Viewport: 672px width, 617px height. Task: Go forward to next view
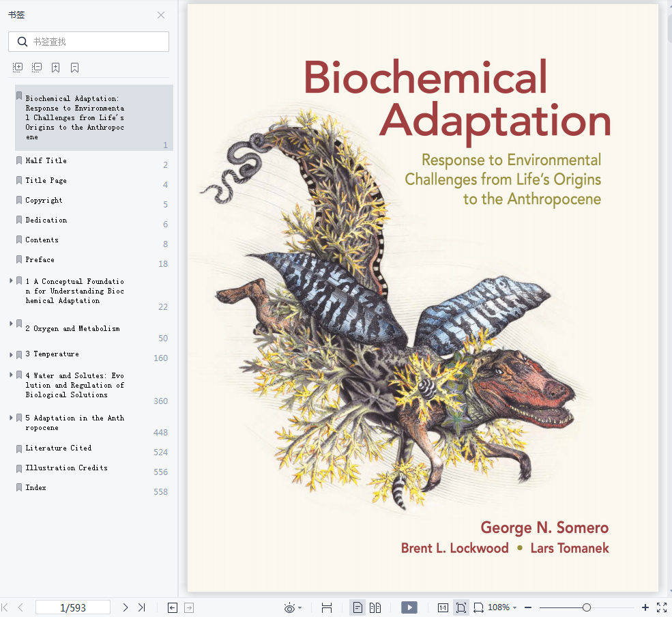(x=189, y=607)
